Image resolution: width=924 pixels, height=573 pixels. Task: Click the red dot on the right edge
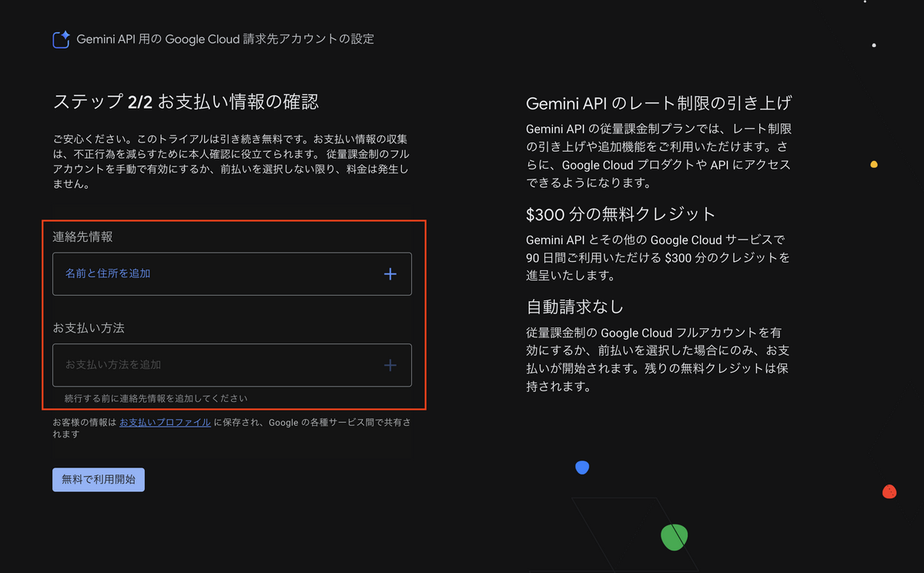(x=889, y=491)
